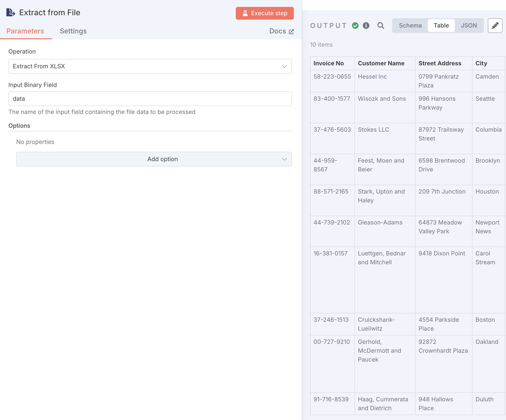The width and height of the screenshot is (506, 420).
Task: Click the Input Binary Field box
Action: pyautogui.click(x=150, y=99)
